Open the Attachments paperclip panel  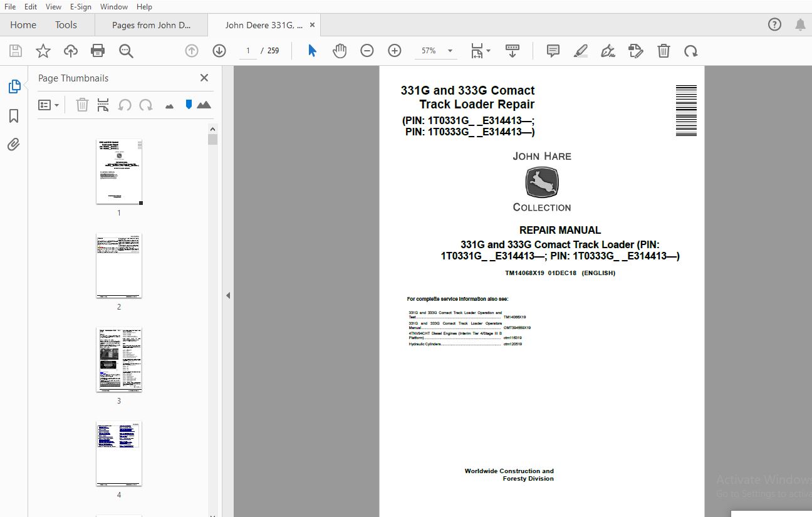(x=14, y=145)
